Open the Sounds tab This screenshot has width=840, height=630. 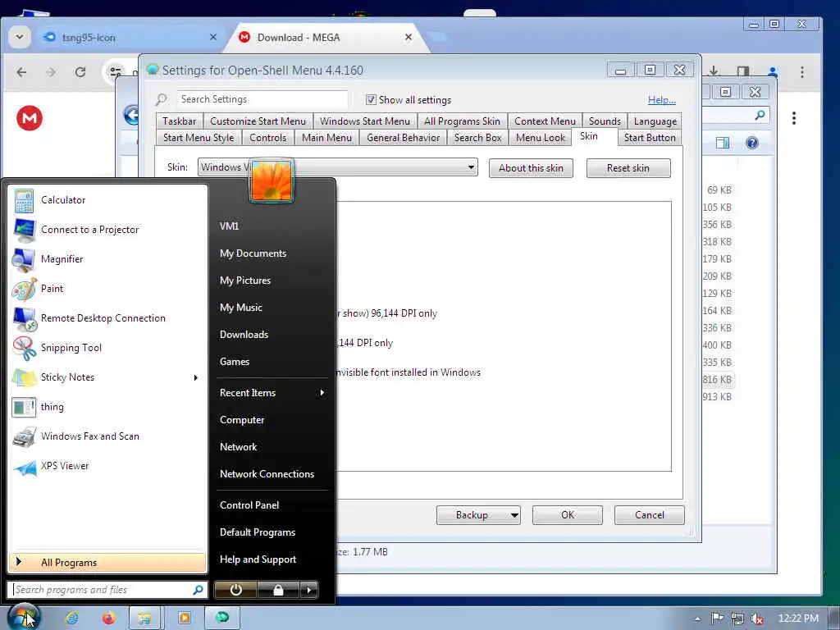click(x=605, y=121)
